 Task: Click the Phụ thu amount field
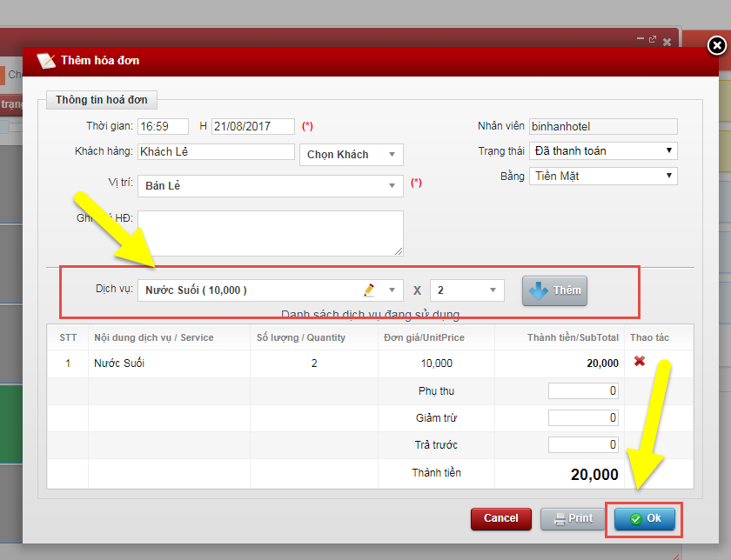point(583,391)
